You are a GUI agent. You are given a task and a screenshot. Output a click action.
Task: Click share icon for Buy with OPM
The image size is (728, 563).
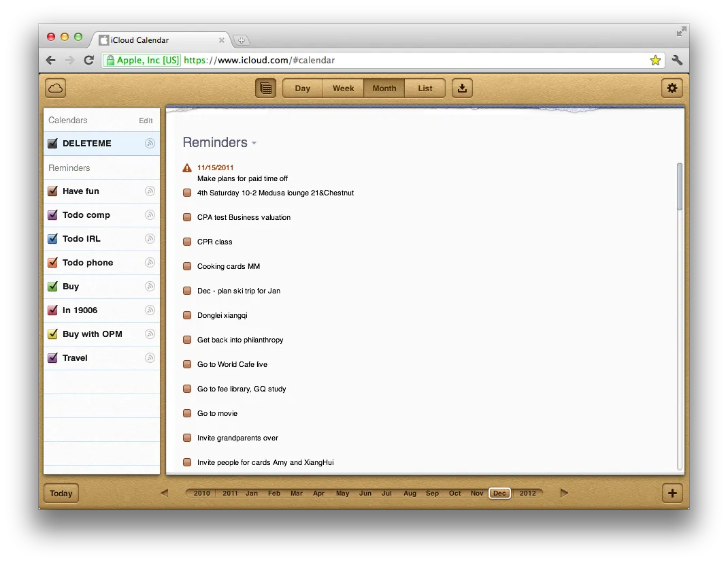[x=150, y=334]
